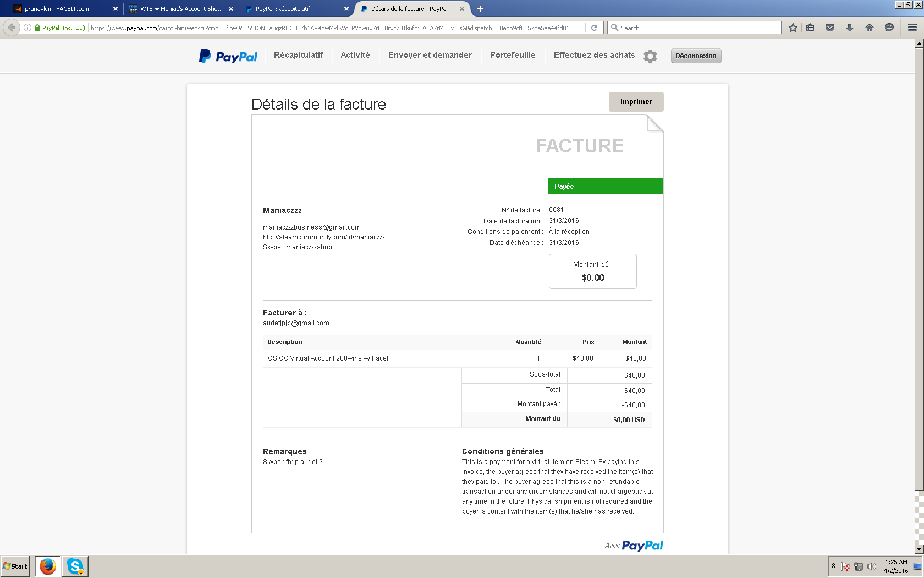This screenshot has height=578, width=924.
Task: Close the PayPal Récapitulatif tab
Action: [346, 9]
